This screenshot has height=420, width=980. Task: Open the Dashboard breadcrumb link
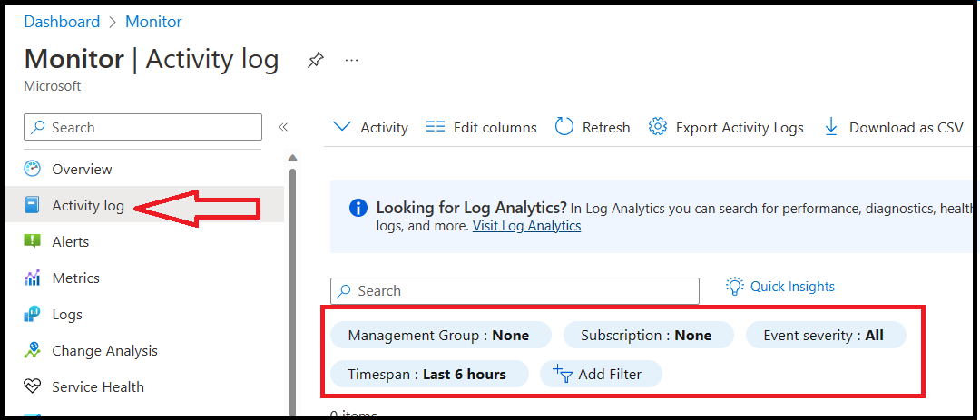tap(62, 22)
